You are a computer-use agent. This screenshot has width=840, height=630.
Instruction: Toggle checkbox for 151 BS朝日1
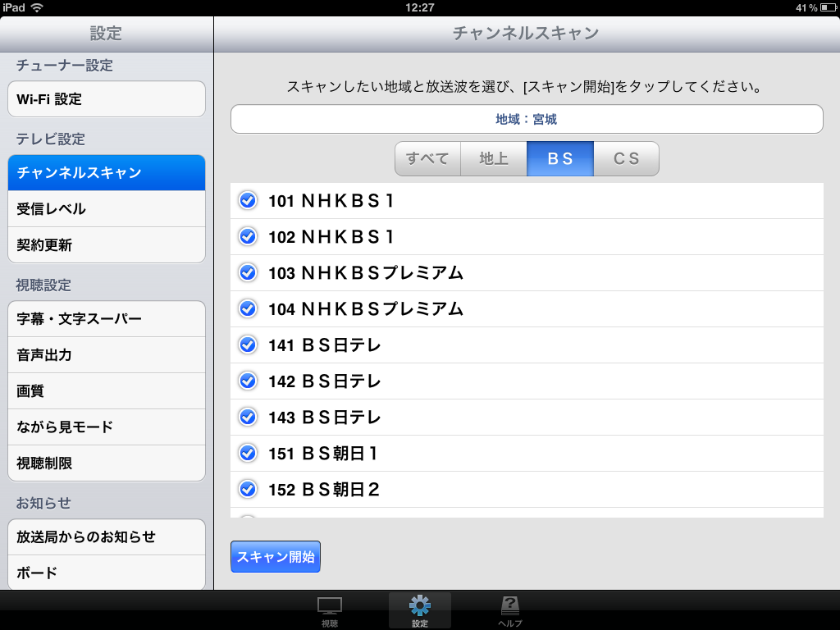pyautogui.click(x=248, y=453)
